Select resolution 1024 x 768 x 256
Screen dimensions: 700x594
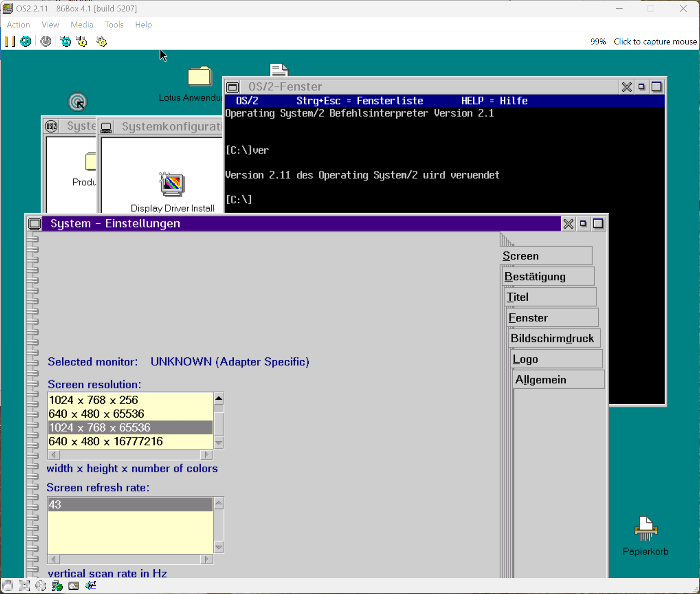[131, 400]
